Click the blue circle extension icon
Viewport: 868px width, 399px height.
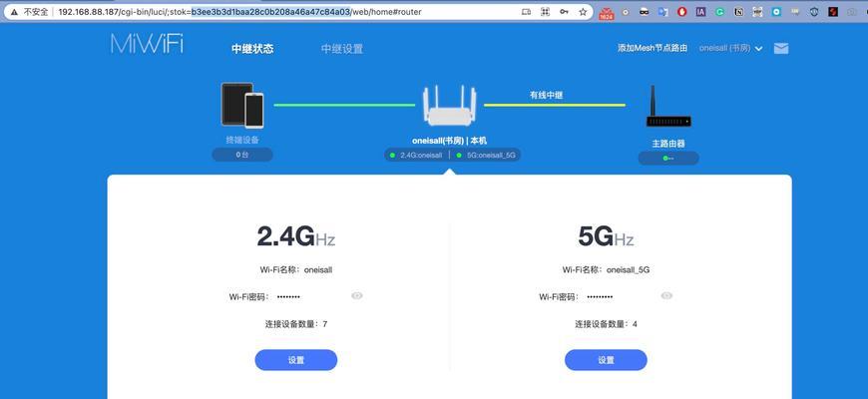point(776,12)
